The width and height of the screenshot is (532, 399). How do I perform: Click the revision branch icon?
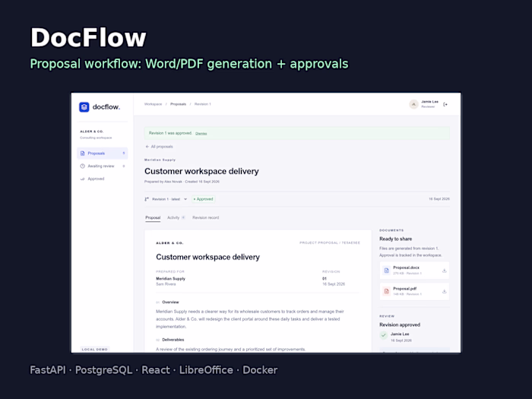(x=147, y=199)
